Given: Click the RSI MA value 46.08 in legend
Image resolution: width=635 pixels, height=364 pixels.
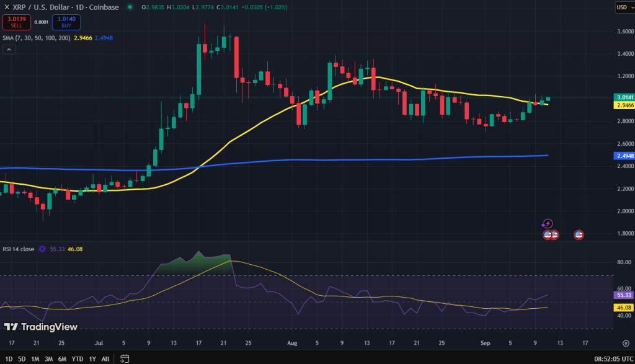Looking at the screenshot, I should coord(75,249).
